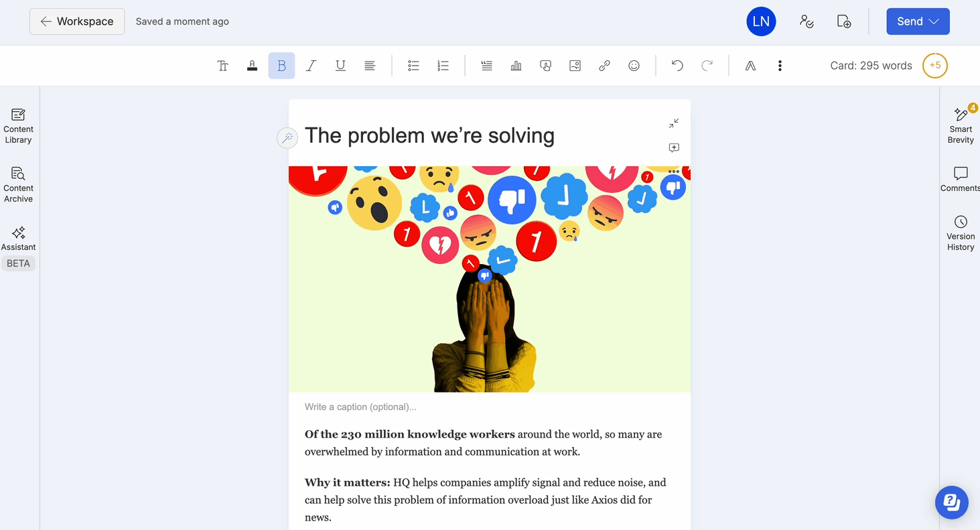Open the help chat bubble

(x=952, y=503)
